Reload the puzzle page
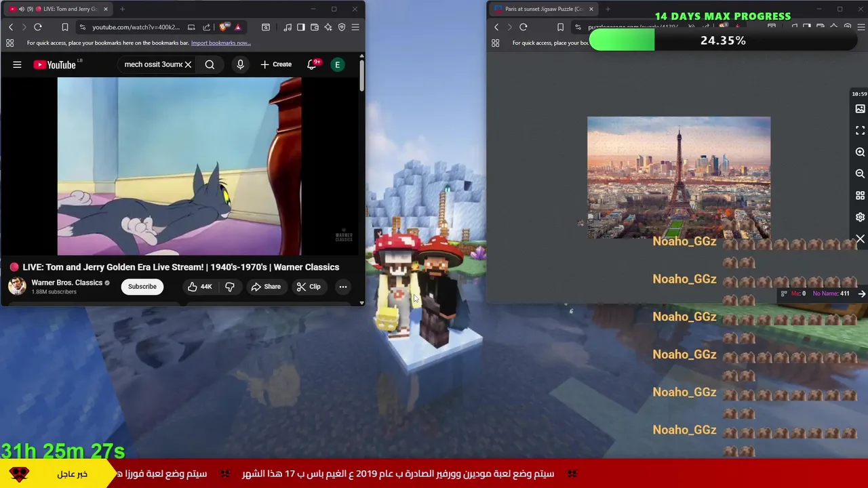 [x=524, y=27]
